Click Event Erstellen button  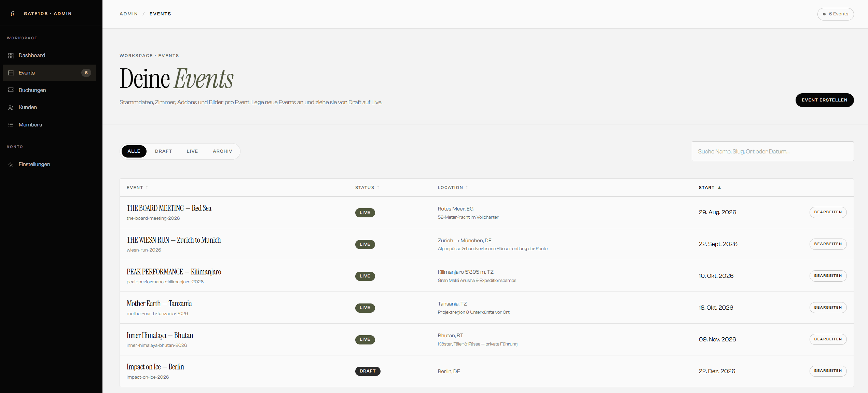pyautogui.click(x=825, y=100)
